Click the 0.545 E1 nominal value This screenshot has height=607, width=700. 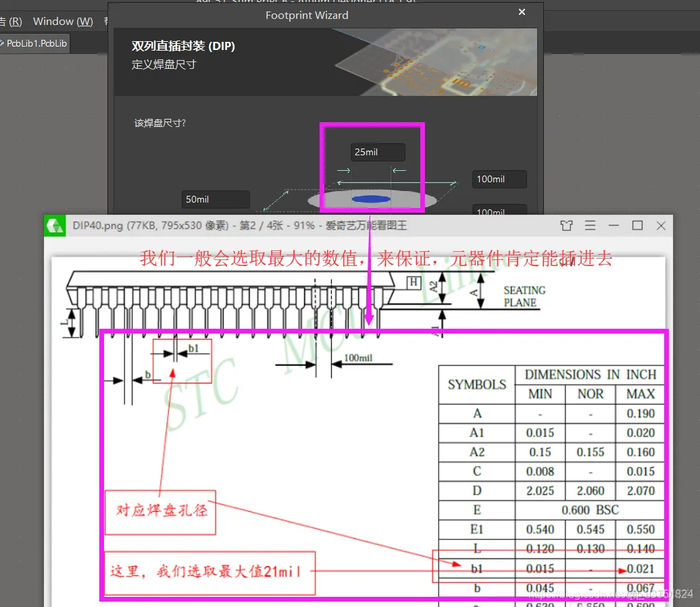point(590,529)
